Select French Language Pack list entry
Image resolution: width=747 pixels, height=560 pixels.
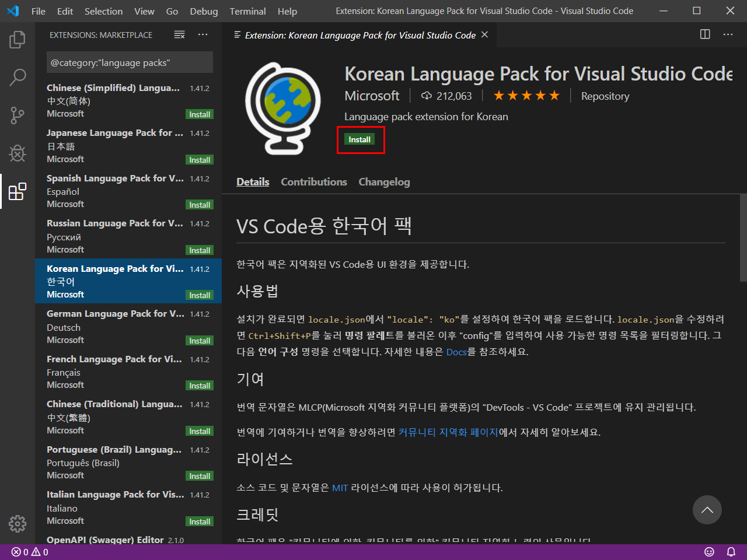click(x=128, y=372)
